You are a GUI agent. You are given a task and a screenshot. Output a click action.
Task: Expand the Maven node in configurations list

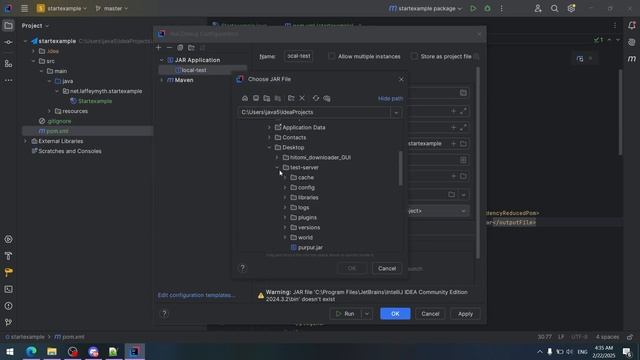162,80
